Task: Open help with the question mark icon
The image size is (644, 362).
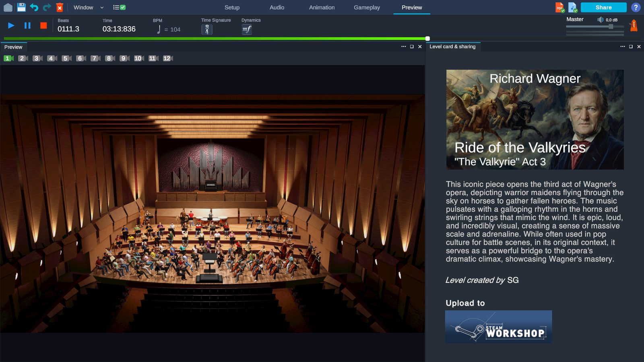Action: coord(636,7)
